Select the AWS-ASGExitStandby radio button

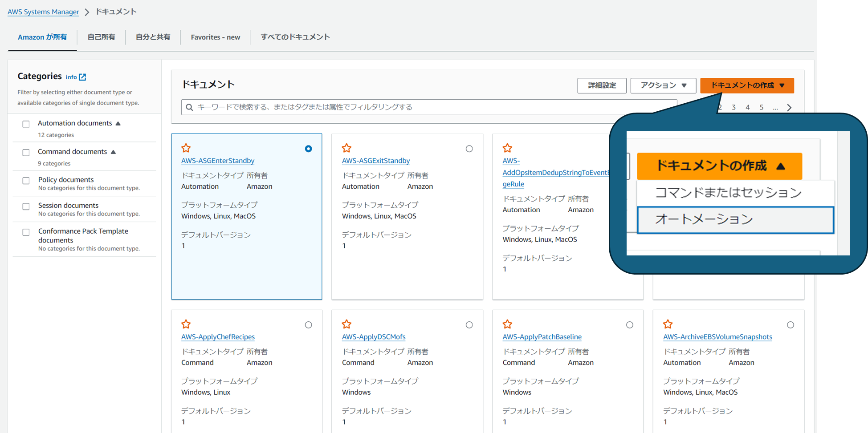469,149
